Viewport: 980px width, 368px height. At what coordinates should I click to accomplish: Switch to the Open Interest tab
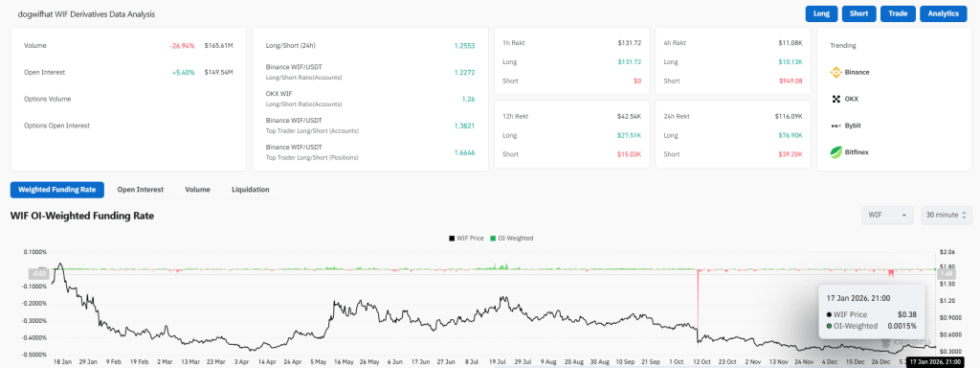tap(141, 190)
